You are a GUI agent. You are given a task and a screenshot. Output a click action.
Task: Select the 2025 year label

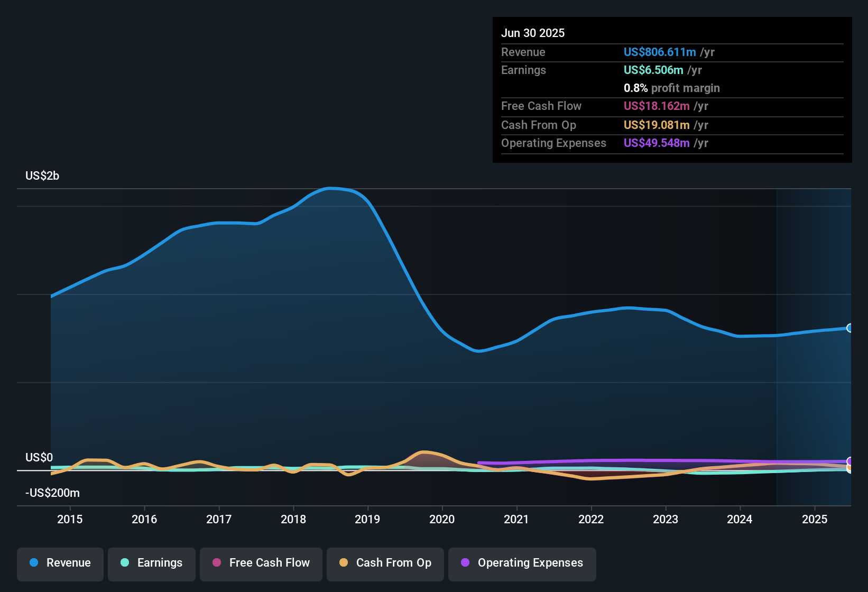[x=815, y=519]
